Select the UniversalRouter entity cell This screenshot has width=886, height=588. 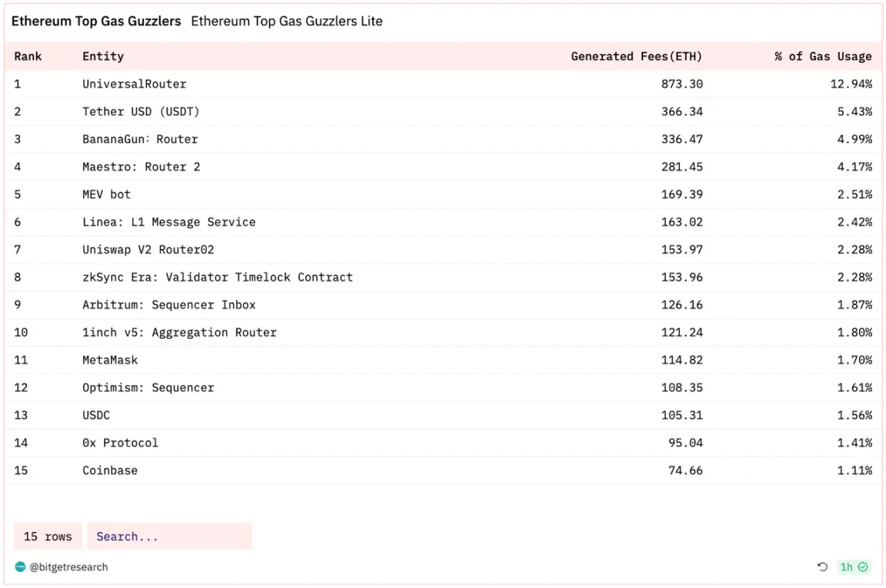[135, 84]
